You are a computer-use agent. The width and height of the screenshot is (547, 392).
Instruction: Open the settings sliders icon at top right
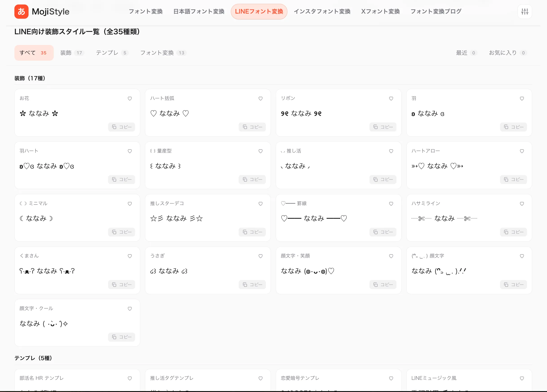tap(525, 11)
